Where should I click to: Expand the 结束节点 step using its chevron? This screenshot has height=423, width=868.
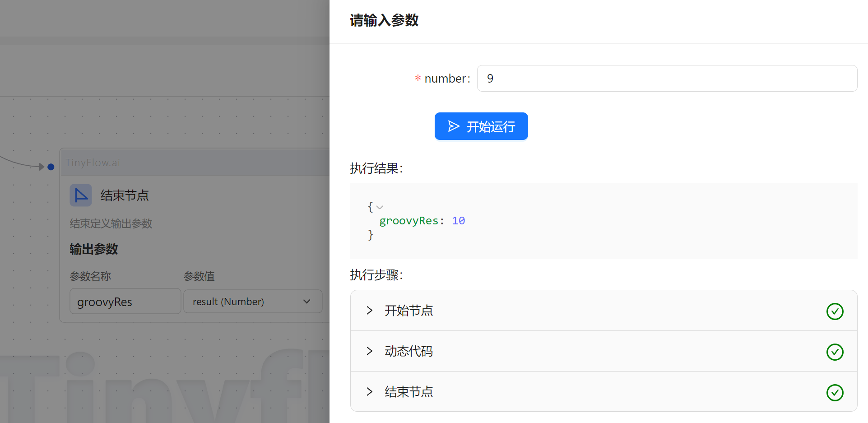(370, 392)
